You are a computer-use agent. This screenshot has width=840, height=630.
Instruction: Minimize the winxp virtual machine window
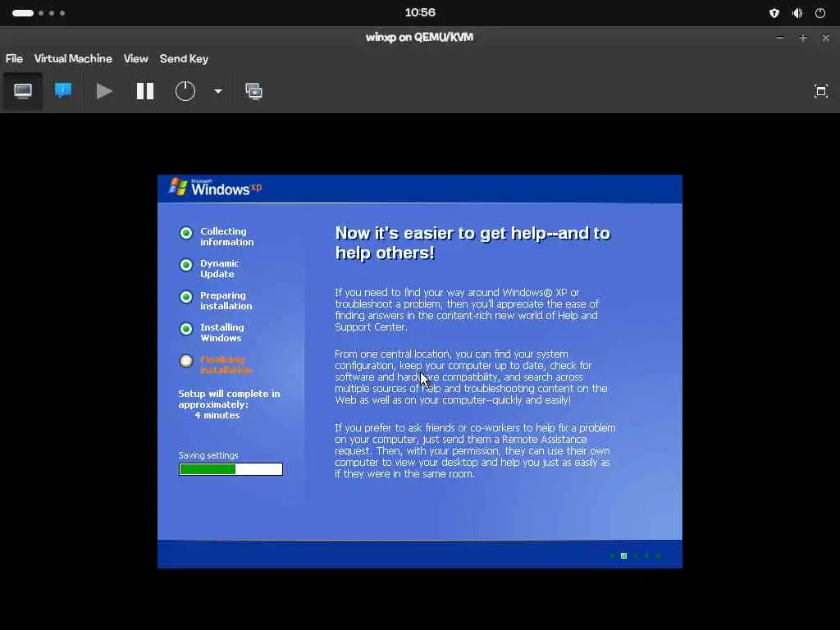click(780, 38)
